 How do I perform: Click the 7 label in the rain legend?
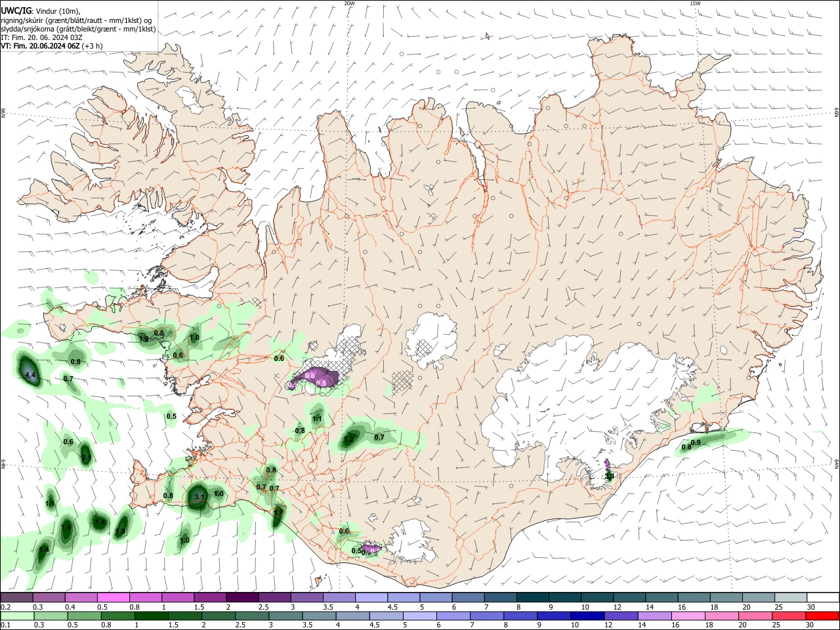point(472,626)
